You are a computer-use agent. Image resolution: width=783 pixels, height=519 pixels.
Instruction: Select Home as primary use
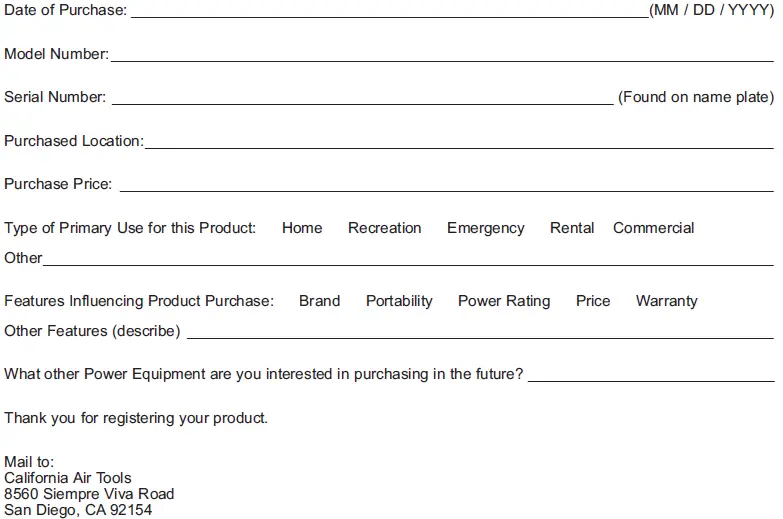pos(302,228)
